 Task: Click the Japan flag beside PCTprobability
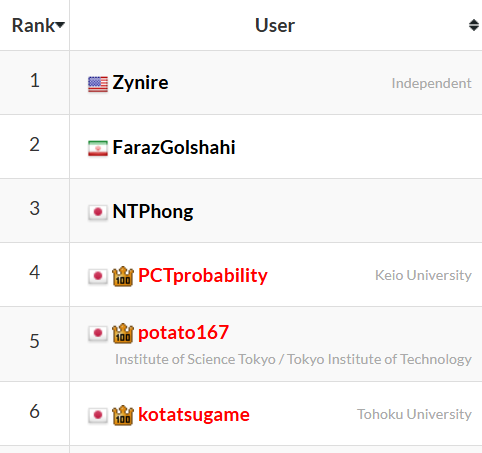point(98,276)
